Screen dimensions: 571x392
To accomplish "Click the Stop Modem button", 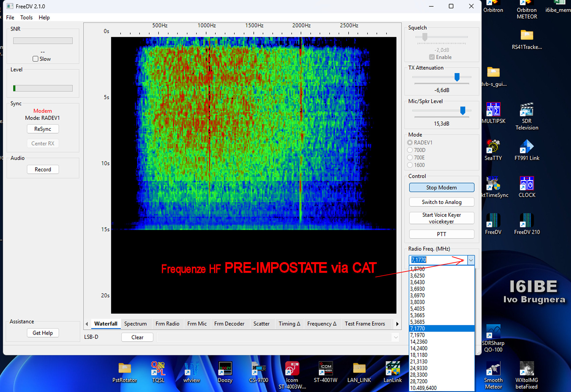I will 441,188.
